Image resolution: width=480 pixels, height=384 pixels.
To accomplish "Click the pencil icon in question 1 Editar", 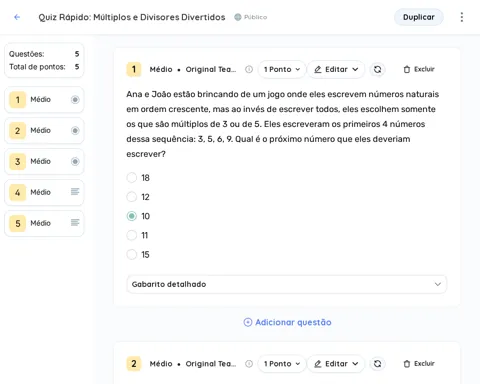I will click(318, 69).
